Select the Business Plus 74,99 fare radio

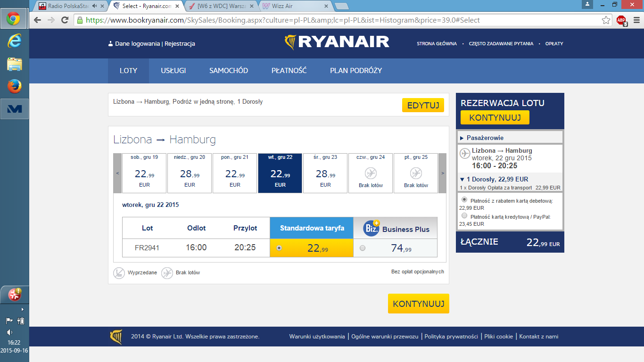pos(362,248)
